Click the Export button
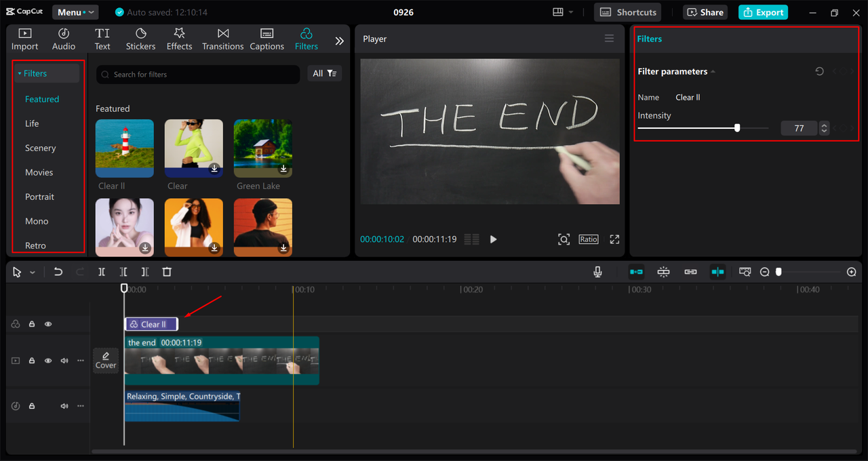 [763, 12]
